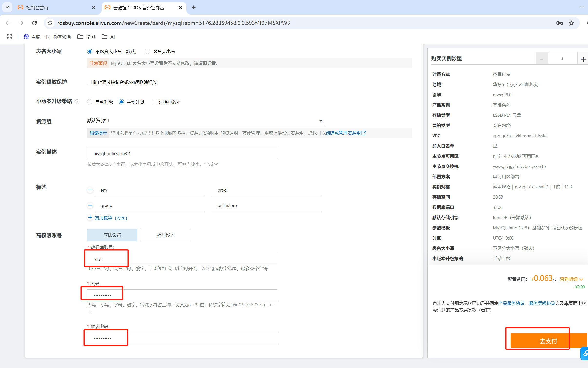Open the 学习 bookmark folder
Viewport: 588px width, 368px height.
click(x=86, y=37)
